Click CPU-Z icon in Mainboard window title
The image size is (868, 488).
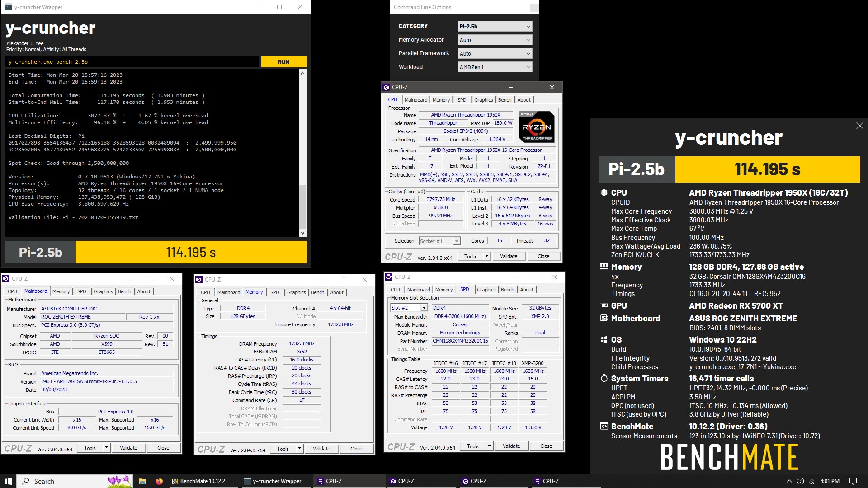(x=6, y=279)
